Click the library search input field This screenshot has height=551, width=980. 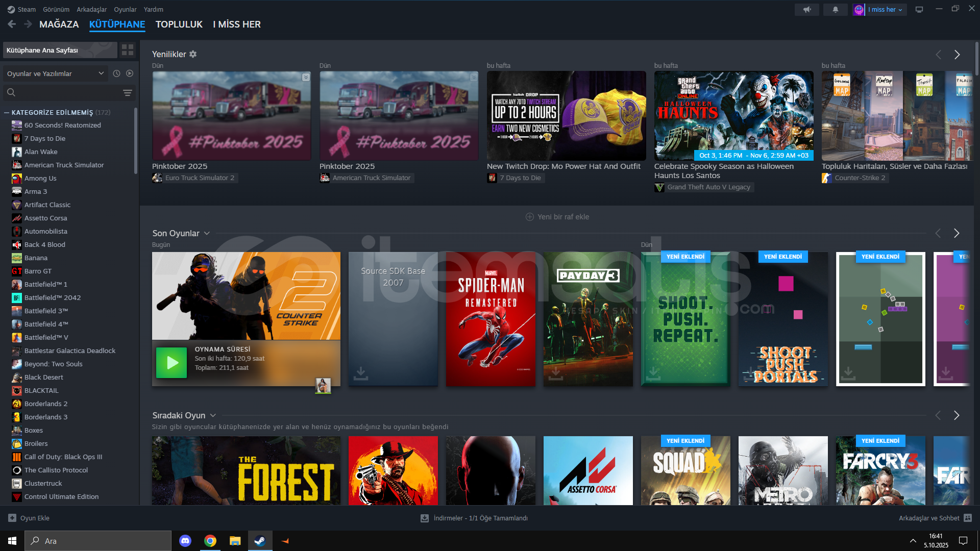(x=66, y=92)
